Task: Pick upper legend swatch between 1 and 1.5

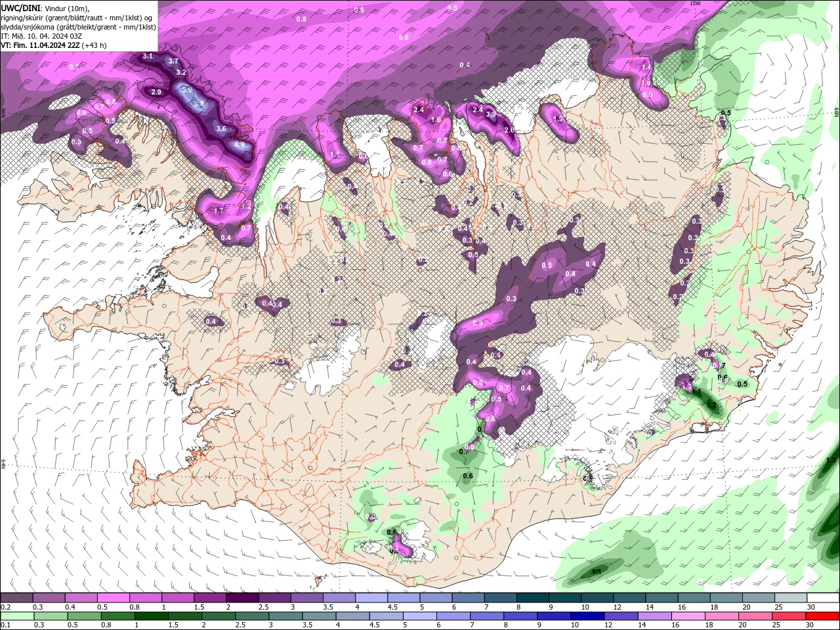Action: click(x=178, y=597)
